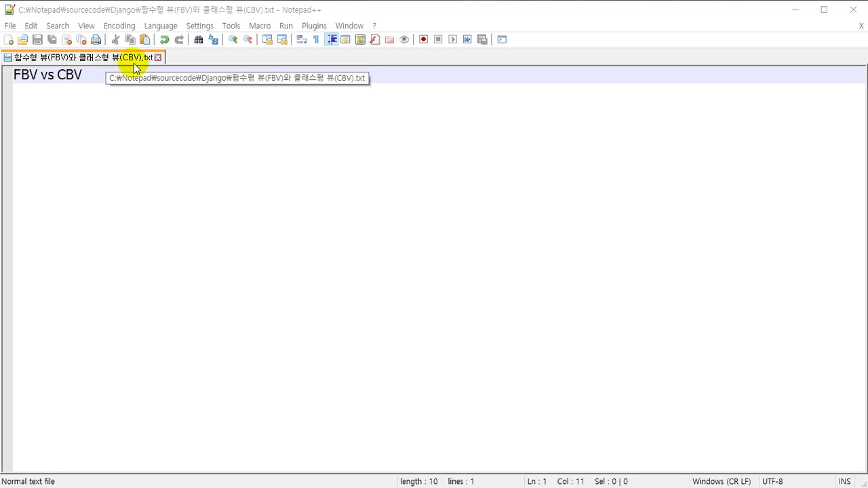Toggle the indent guide toolbar button
This screenshot has width=868, height=488.
pos(332,39)
